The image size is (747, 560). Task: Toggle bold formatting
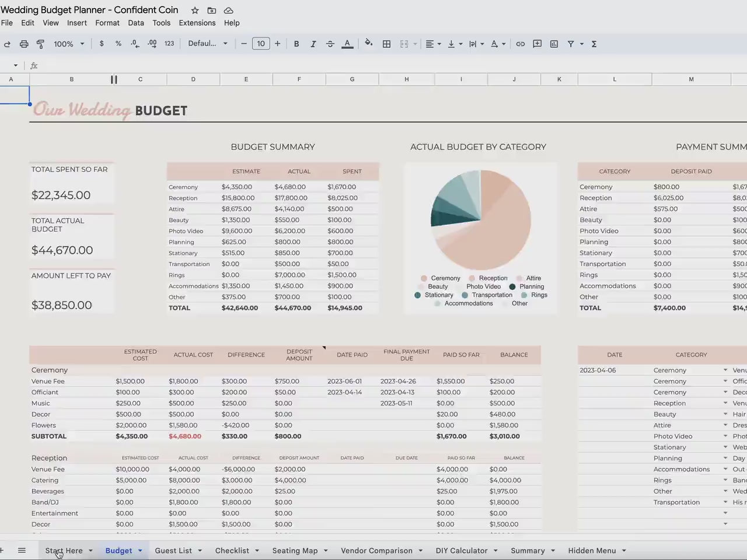296,44
